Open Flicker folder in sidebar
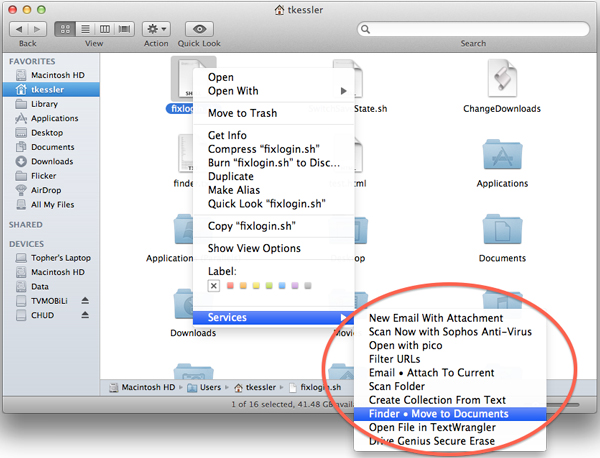The image size is (600, 458). [51, 176]
